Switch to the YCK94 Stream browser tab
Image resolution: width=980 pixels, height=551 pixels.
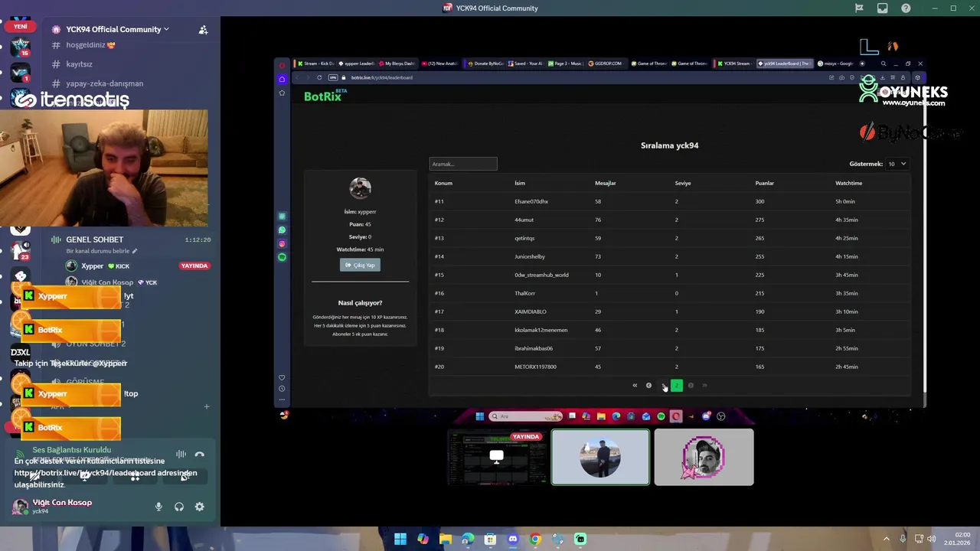(x=734, y=64)
